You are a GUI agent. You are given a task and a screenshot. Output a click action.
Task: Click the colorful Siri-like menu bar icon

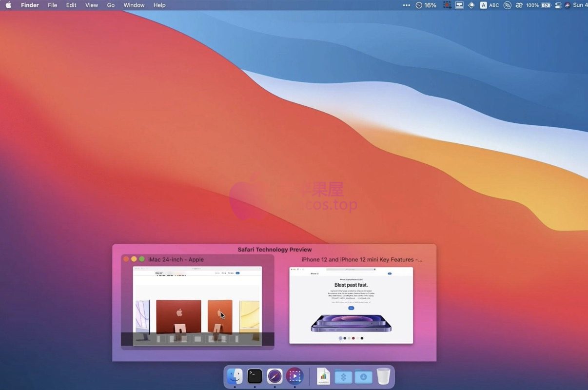point(568,5)
